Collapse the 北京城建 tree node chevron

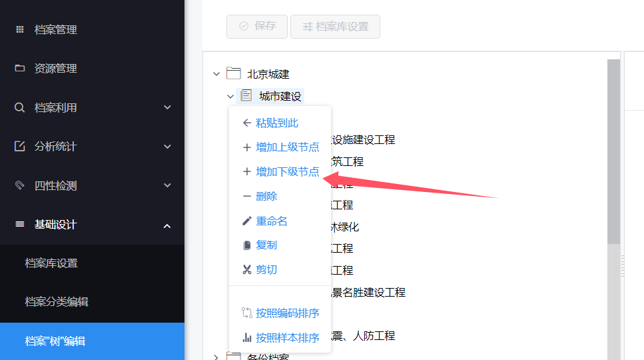tap(216, 74)
